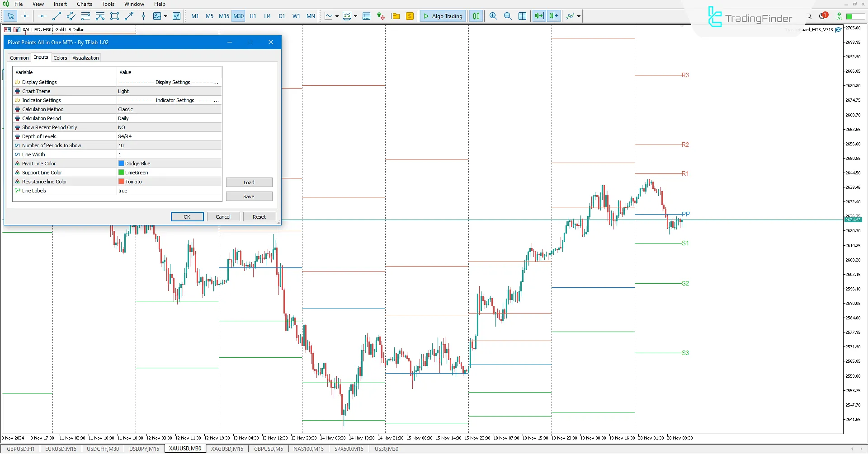Open the Chart Theme value dropdown
868x454 pixels.
[168, 91]
